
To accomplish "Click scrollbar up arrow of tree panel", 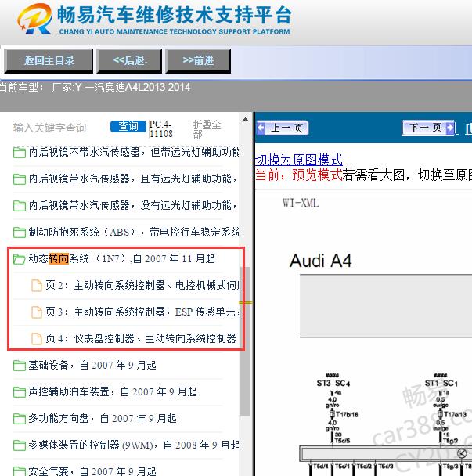I will click(245, 120).
